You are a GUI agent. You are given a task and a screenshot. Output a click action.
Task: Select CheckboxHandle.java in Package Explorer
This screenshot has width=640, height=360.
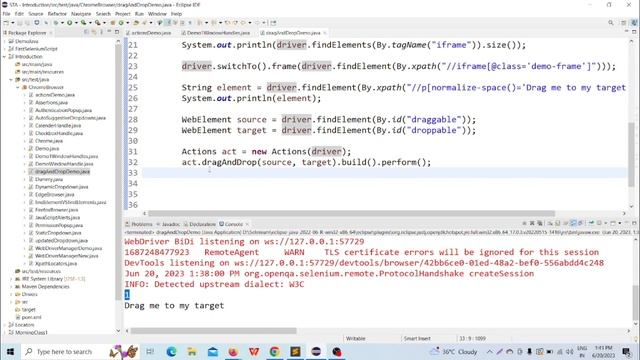click(x=58, y=133)
